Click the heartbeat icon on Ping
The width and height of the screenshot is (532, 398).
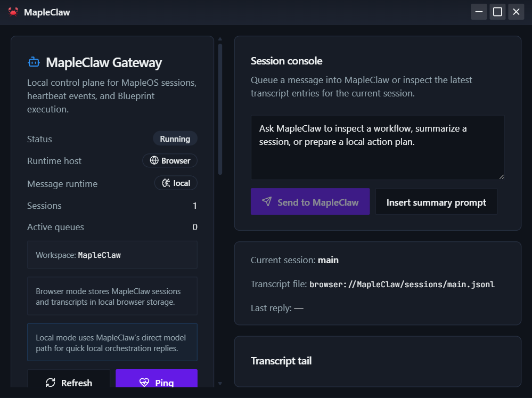click(144, 383)
